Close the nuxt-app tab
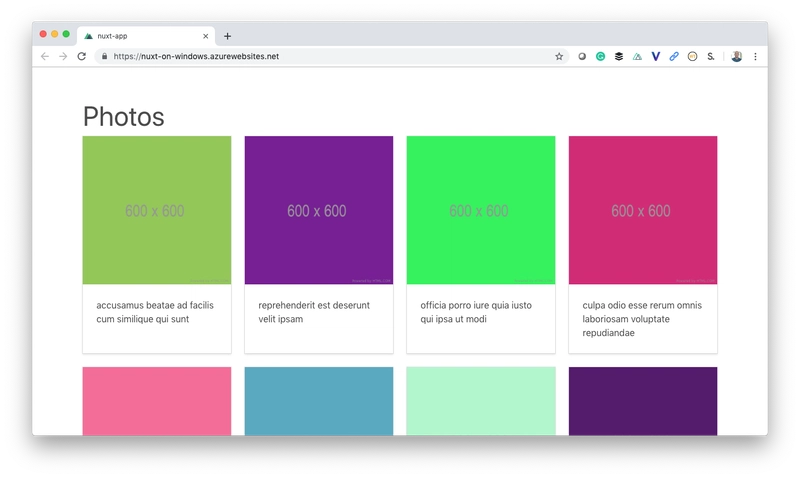 203,36
